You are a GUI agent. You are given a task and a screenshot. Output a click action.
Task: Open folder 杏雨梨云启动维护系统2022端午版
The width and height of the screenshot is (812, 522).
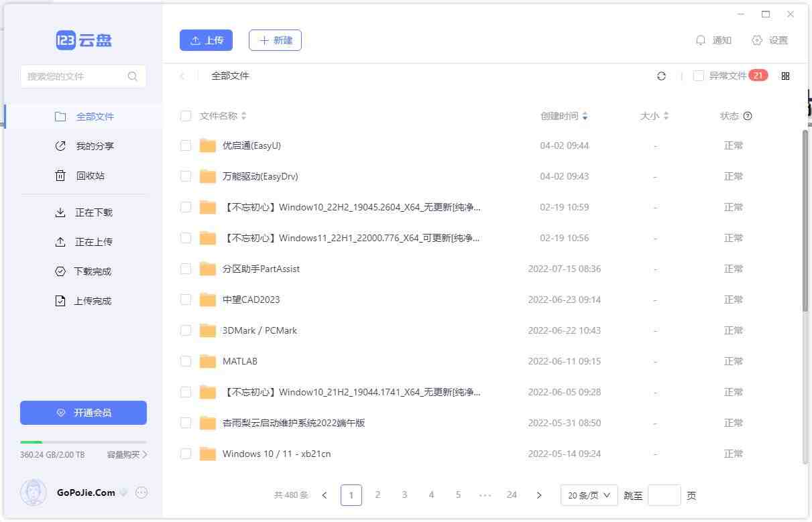point(294,423)
